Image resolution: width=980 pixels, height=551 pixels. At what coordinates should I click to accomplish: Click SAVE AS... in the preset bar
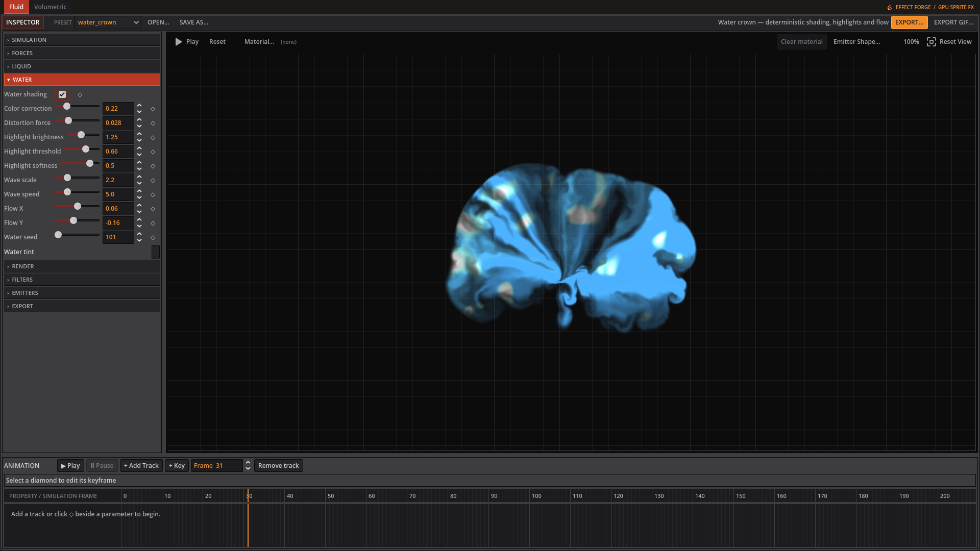tap(194, 22)
